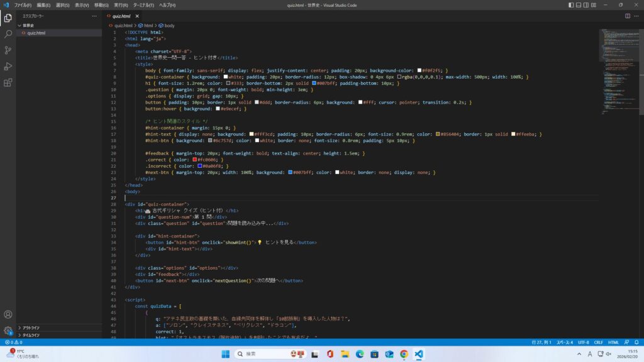Open the Source Control view
Viewport: 644px width, 362px height.
point(8,50)
